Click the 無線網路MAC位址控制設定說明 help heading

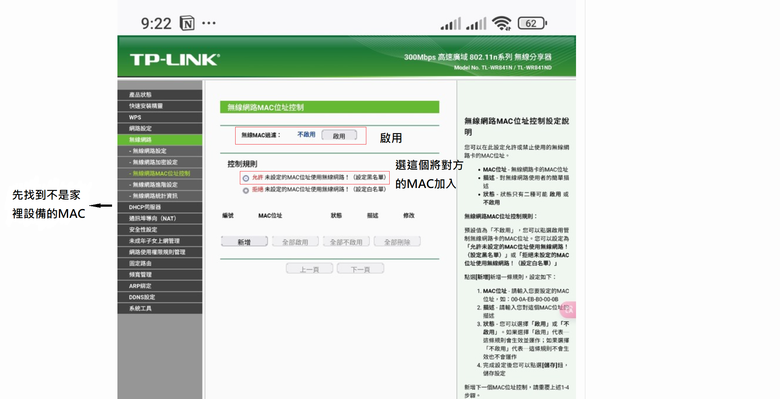tap(516, 126)
